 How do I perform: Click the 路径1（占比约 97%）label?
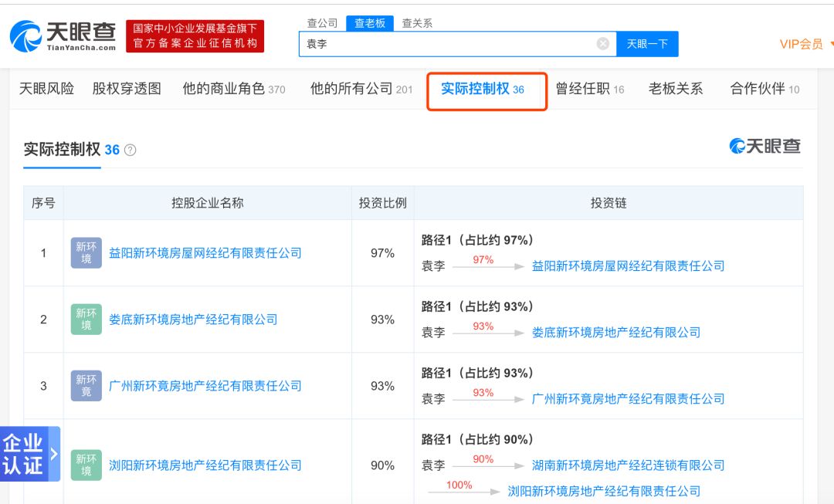pyautogui.click(x=477, y=240)
